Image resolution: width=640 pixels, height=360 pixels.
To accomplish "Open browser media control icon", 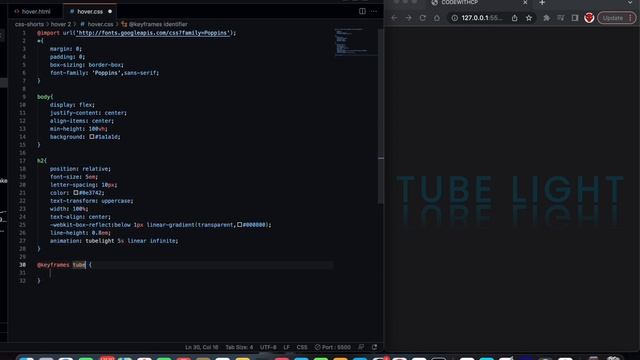I will (x=561, y=18).
